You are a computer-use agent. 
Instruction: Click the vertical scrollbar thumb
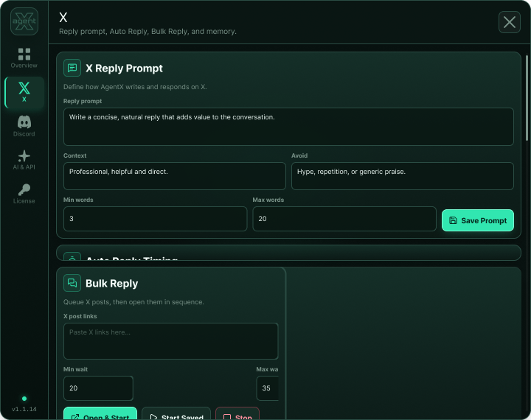pos(527,98)
